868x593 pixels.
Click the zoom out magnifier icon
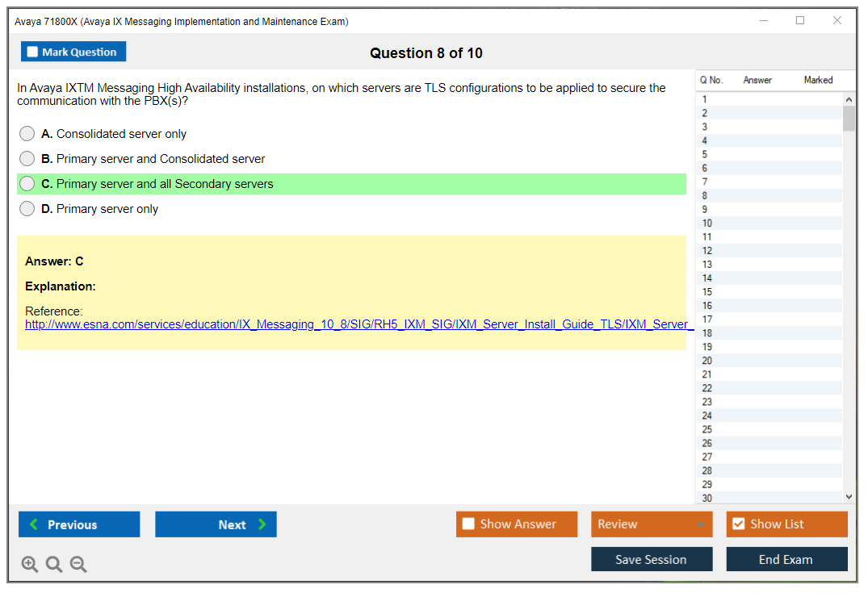point(78,565)
